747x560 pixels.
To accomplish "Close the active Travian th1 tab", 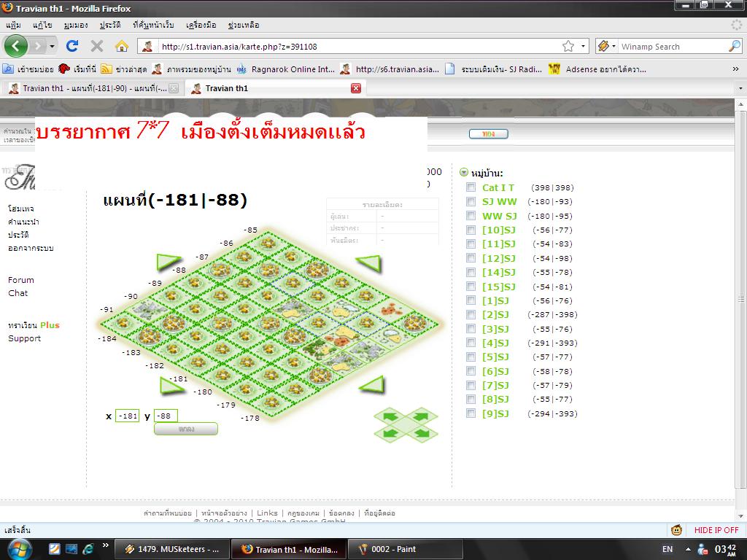I will click(x=356, y=88).
